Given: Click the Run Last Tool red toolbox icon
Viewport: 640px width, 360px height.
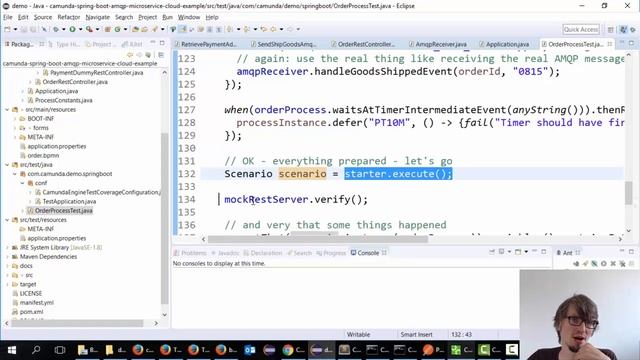Looking at the screenshot, I should (x=89, y=29).
